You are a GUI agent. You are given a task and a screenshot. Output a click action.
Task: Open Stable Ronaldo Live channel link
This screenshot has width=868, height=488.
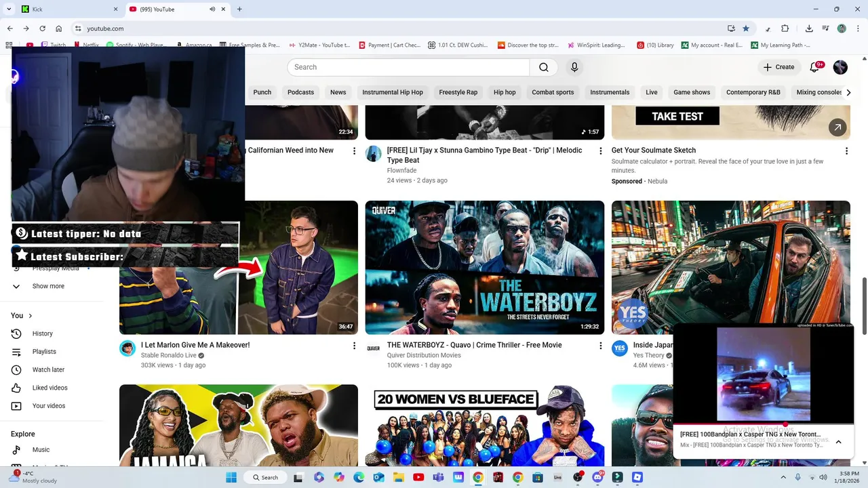[x=168, y=355]
